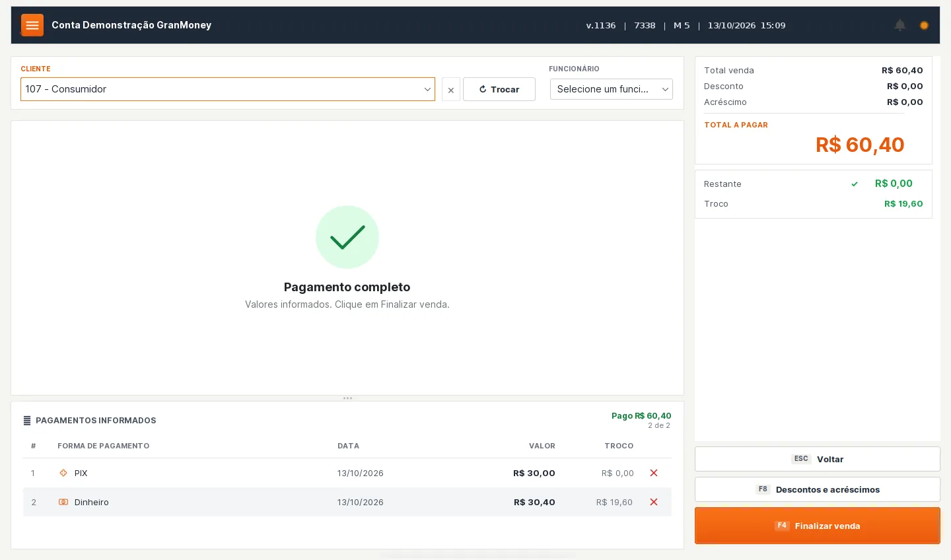
Task: Click the Data column header
Action: [x=349, y=446]
